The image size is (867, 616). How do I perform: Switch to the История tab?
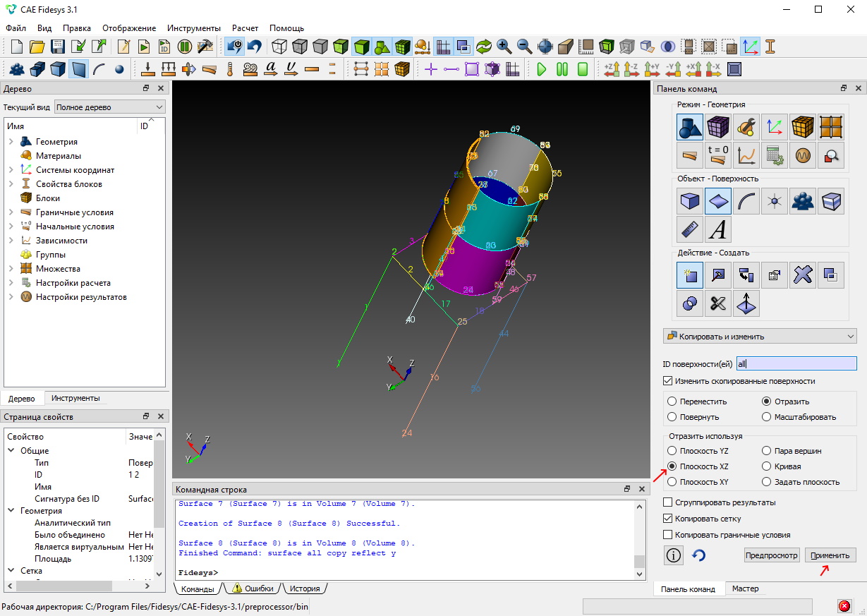(305, 588)
